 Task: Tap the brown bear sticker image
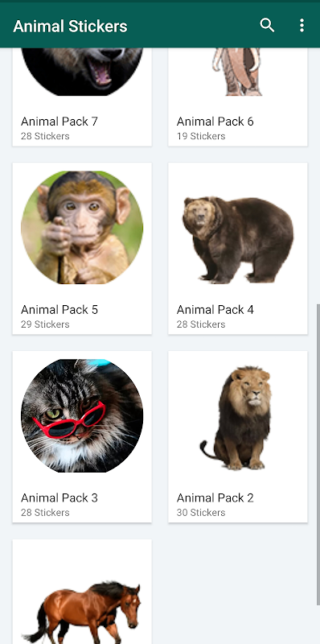[238, 240]
